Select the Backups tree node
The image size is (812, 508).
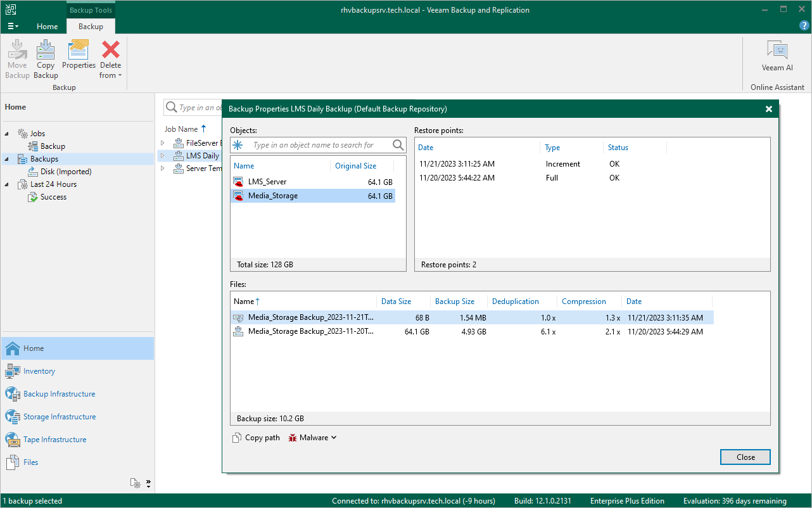pos(44,159)
